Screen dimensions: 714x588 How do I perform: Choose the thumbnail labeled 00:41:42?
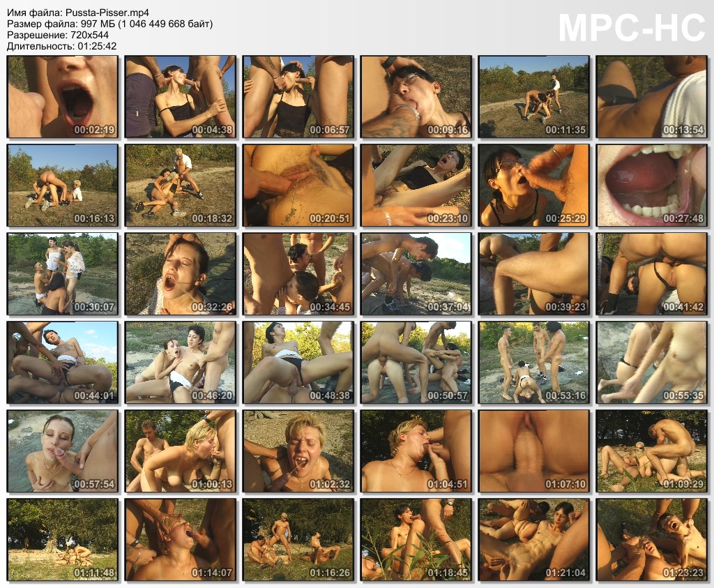coord(652,273)
